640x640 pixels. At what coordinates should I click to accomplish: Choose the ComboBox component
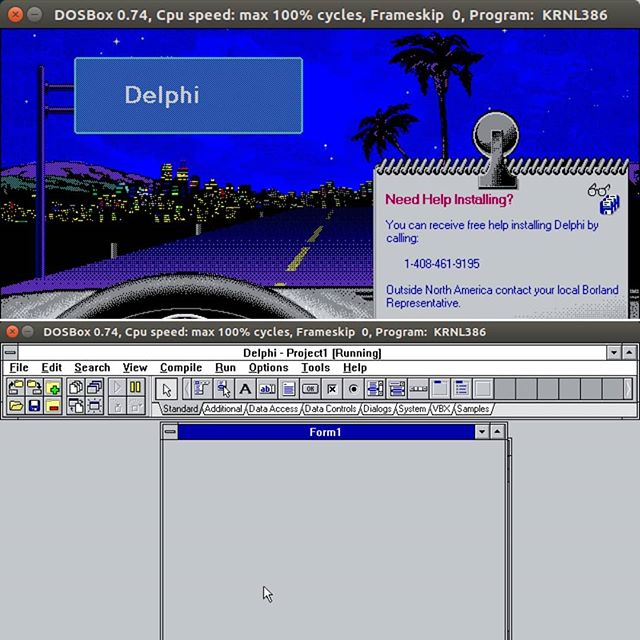[x=397, y=389]
